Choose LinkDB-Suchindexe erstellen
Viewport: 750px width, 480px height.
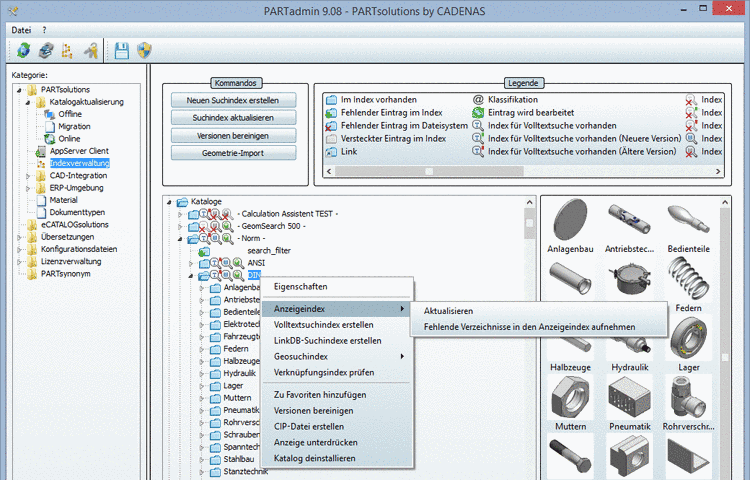pyautogui.click(x=337, y=341)
